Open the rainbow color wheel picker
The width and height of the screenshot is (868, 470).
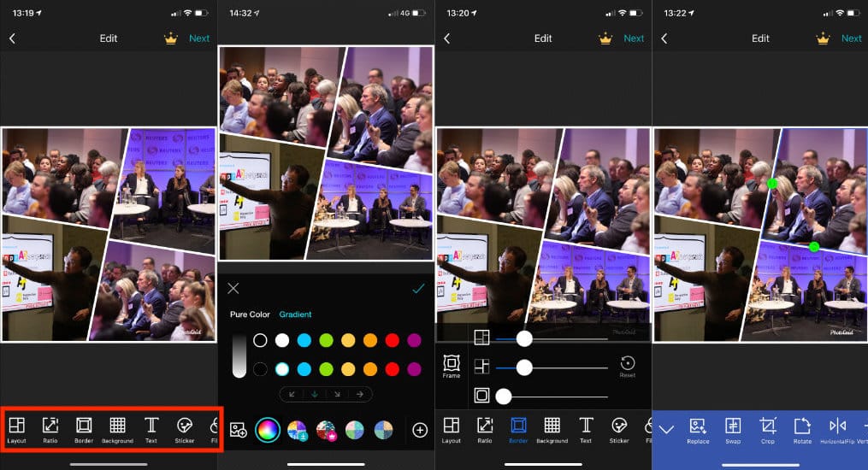click(268, 430)
